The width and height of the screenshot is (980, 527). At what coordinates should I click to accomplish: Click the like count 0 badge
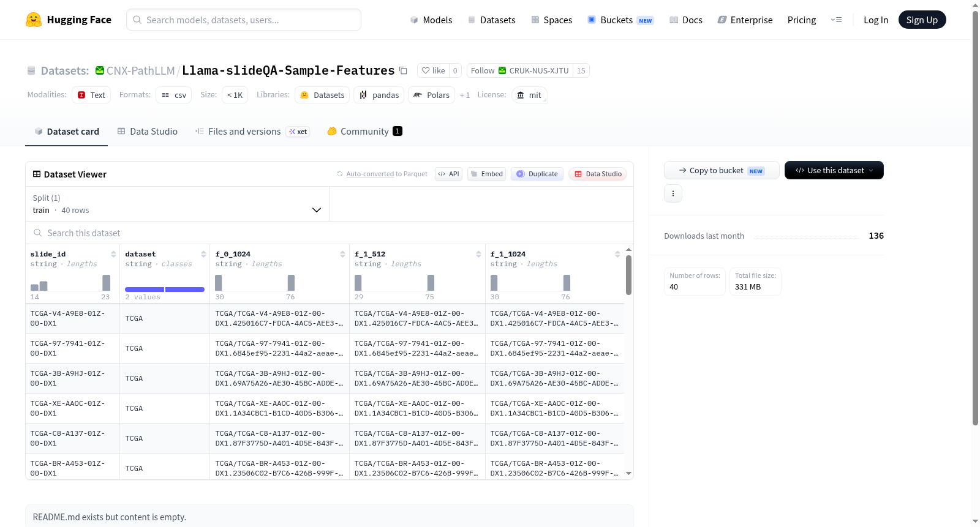click(455, 70)
